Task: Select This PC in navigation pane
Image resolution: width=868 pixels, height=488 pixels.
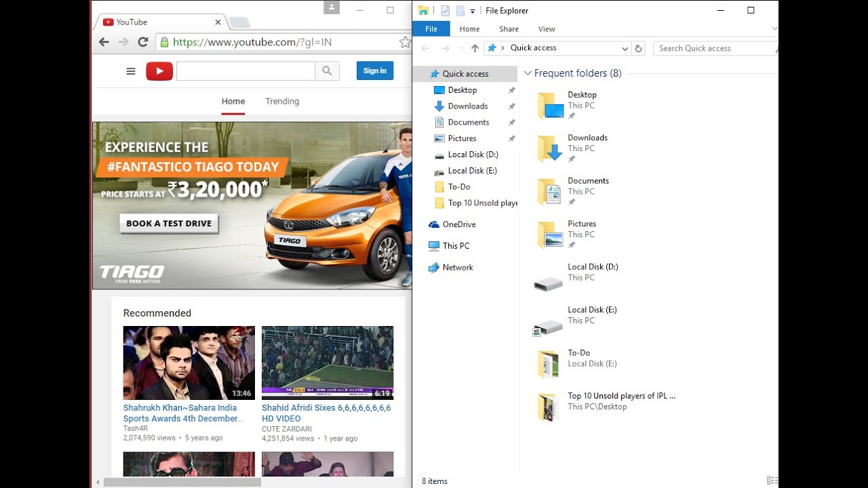Action: (x=449, y=246)
